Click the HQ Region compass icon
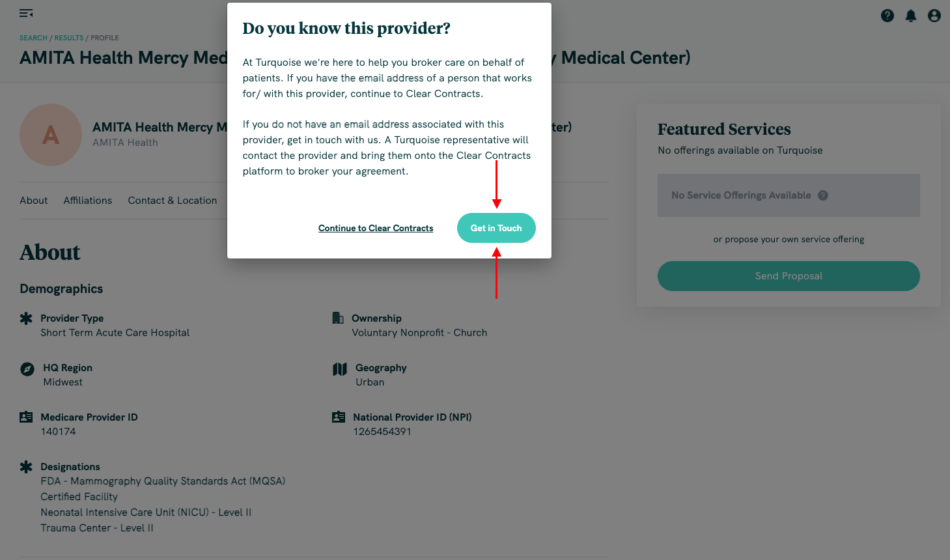This screenshot has height=560, width=950. (x=27, y=369)
